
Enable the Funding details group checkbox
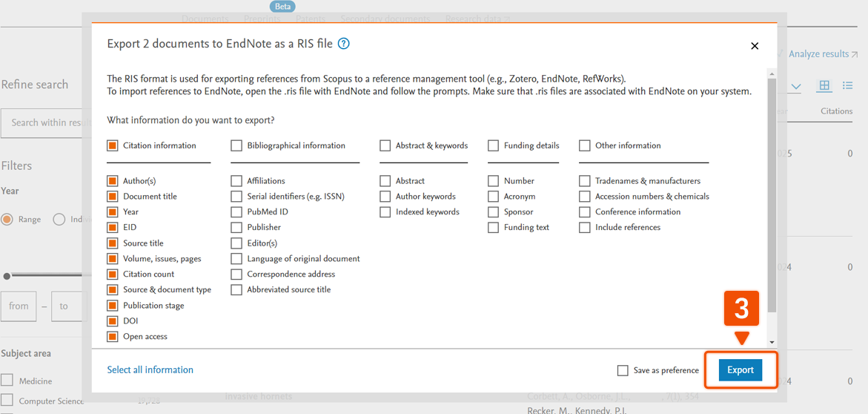[x=493, y=145]
